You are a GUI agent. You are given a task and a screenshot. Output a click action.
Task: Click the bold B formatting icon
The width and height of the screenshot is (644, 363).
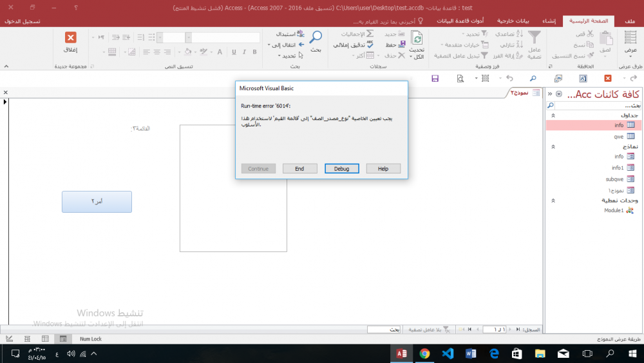click(254, 52)
